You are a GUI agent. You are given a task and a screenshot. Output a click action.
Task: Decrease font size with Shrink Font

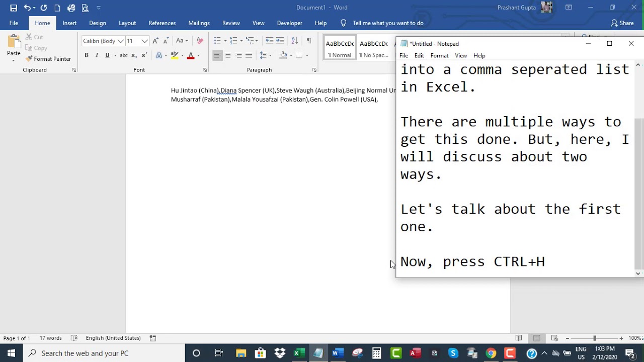(x=166, y=41)
